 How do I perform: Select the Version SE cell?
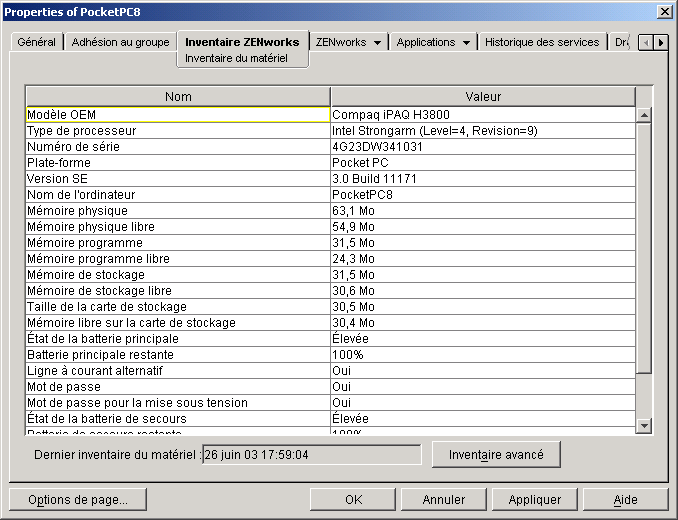(178, 179)
